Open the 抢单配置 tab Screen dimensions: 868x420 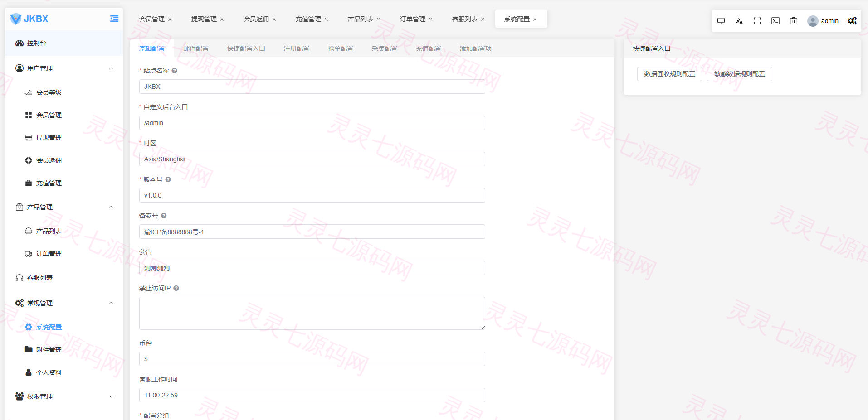pyautogui.click(x=341, y=48)
